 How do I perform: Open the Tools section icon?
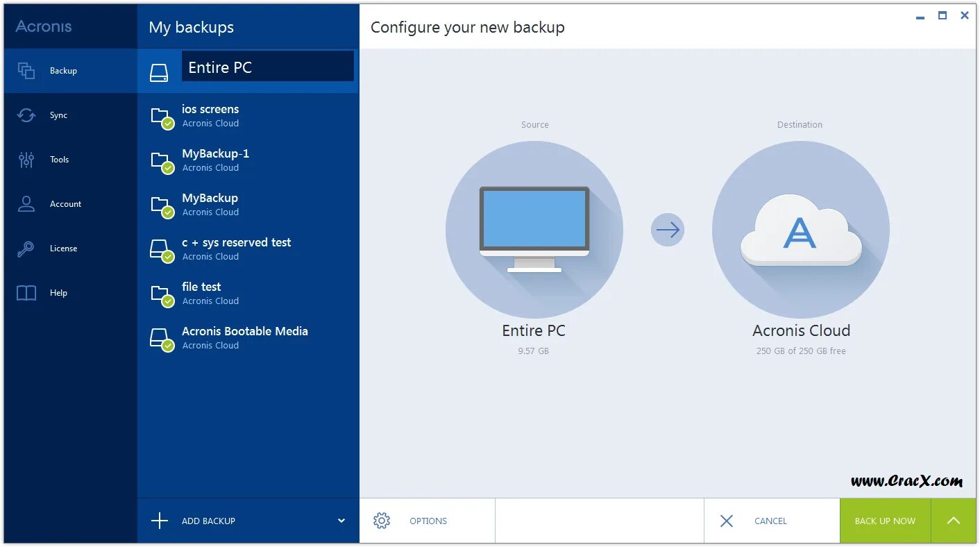point(26,160)
